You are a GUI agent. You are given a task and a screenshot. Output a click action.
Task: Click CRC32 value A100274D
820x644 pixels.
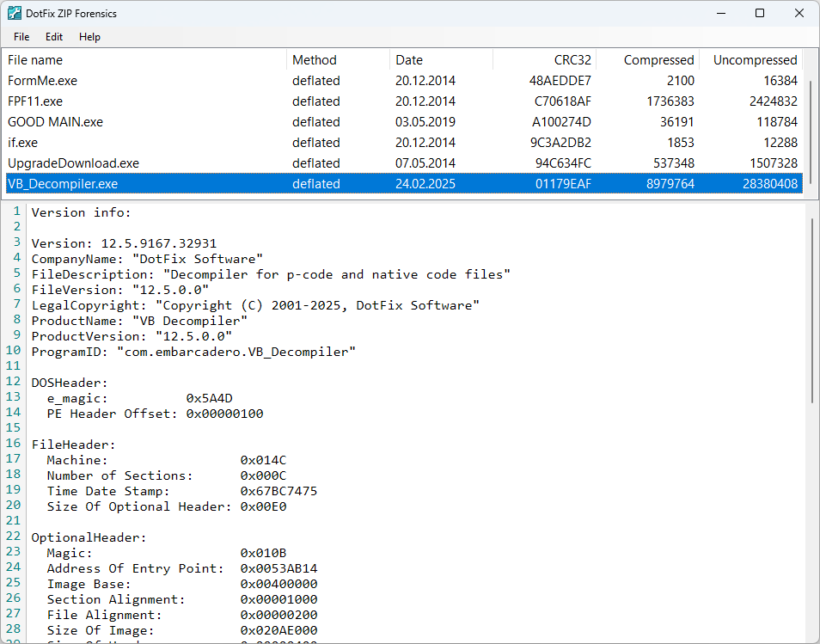click(x=561, y=122)
